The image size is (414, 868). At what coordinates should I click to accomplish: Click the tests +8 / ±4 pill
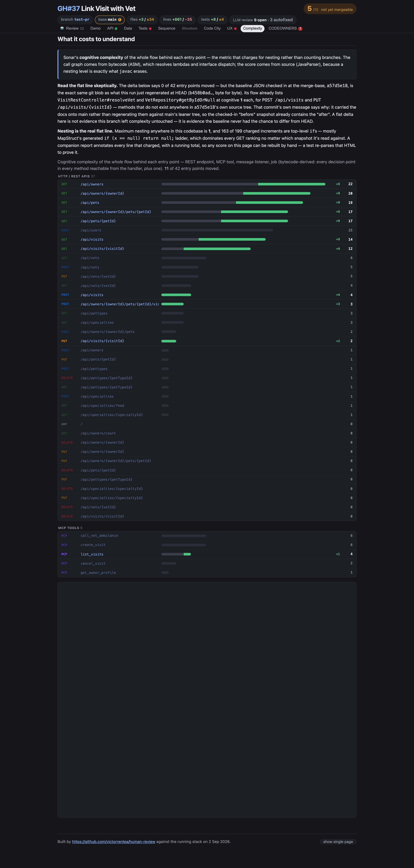click(213, 20)
